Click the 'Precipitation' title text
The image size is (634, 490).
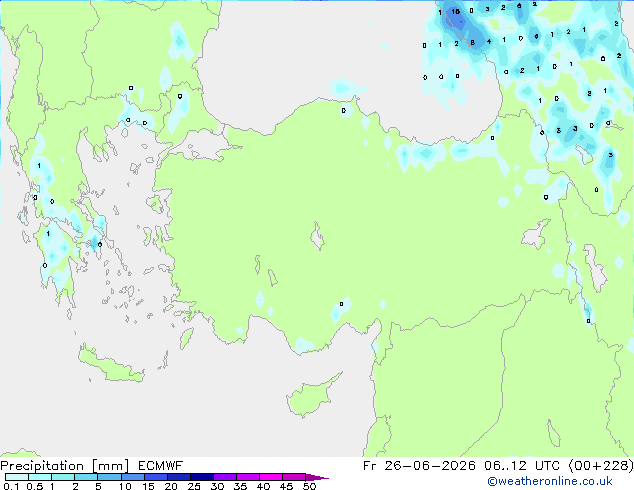(42, 466)
